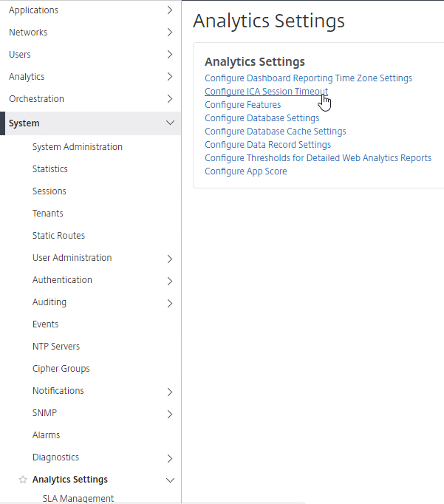Open the Configure Features link
This screenshot has width=444, height=504.
pos(243,105)
